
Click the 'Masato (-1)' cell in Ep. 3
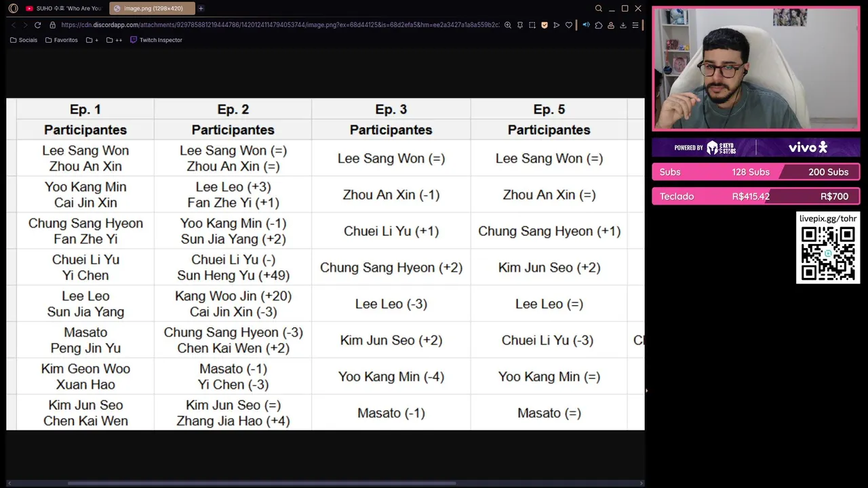(391, 413)
